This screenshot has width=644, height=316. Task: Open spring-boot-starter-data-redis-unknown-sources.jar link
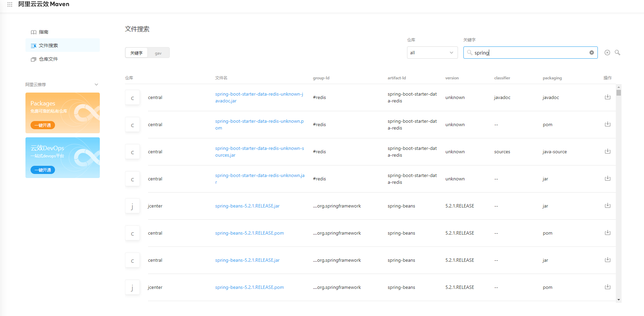point(259,152)
